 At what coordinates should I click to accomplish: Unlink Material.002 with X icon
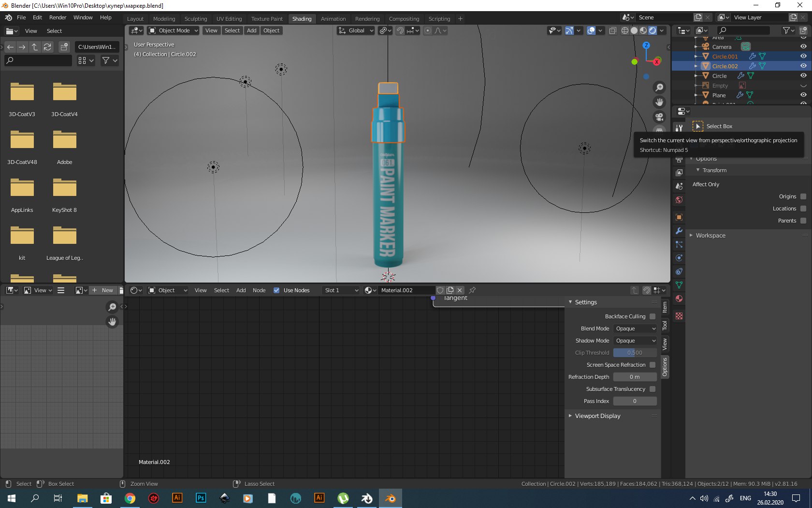click(460, 290)
